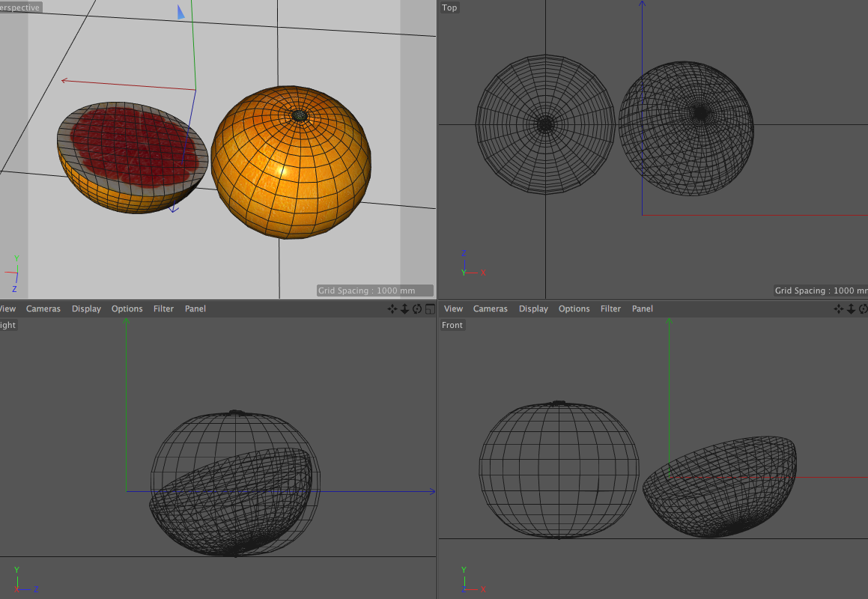Open the Display menu in Right viewport
Screen dimensions: 868x599
86,308
